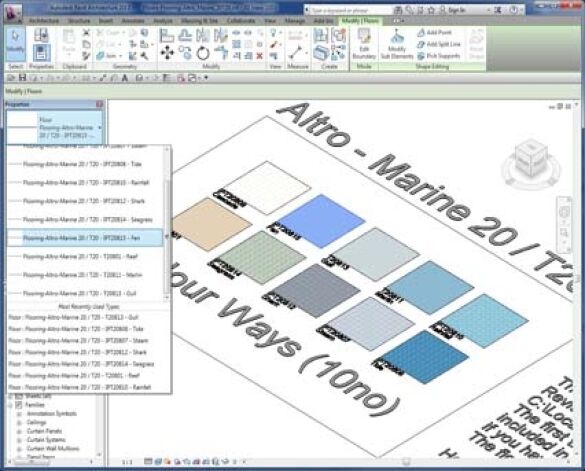Open the Join dropdown arrow
585x471 pixels.
(x=120, y=56)
